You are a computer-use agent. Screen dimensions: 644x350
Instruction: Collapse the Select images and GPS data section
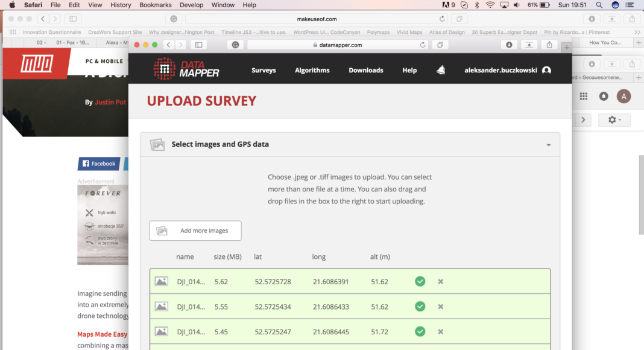pos(548,145)
